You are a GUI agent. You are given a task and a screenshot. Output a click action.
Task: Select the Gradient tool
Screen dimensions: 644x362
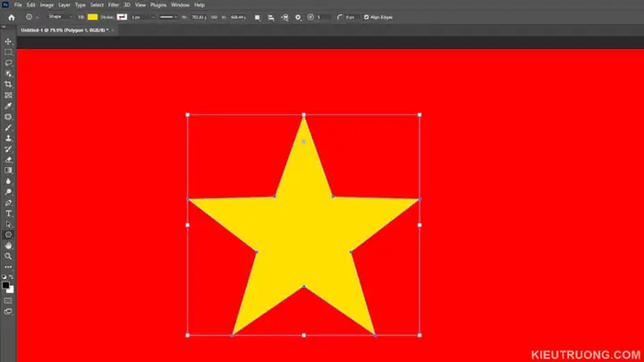tap(8, 171)
